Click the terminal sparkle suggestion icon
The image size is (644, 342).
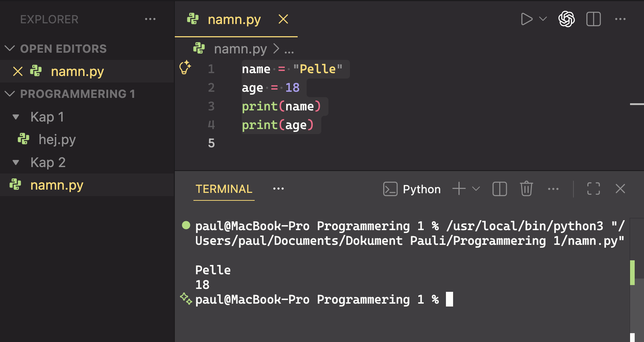(186, 299)
